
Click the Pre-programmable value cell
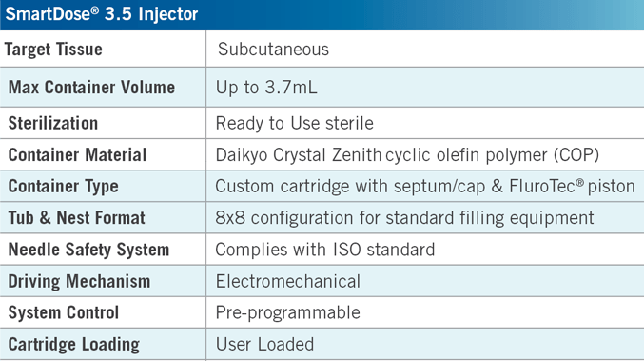coord(425,312)
